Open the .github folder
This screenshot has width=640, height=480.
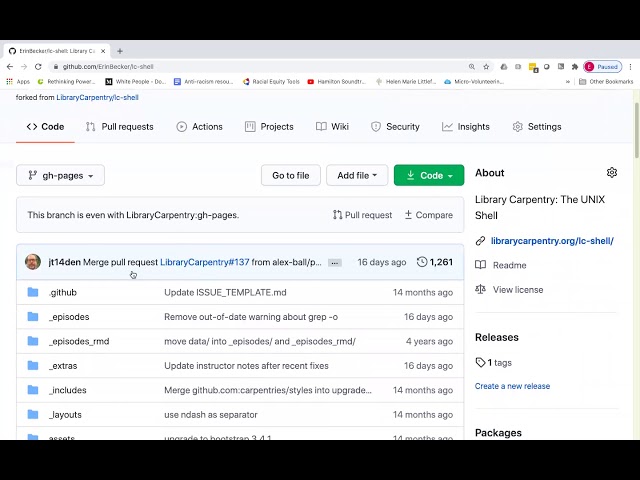coord(63,292)
